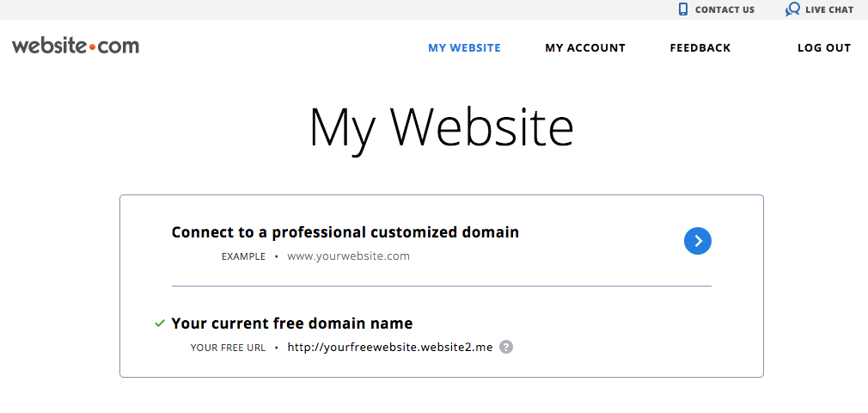Click the Live Chat text link

829,10
